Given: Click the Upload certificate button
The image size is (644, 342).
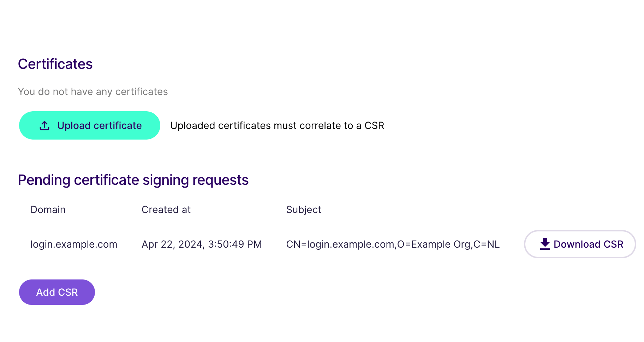Looking at the screenshot, I should tap(90, 125).
